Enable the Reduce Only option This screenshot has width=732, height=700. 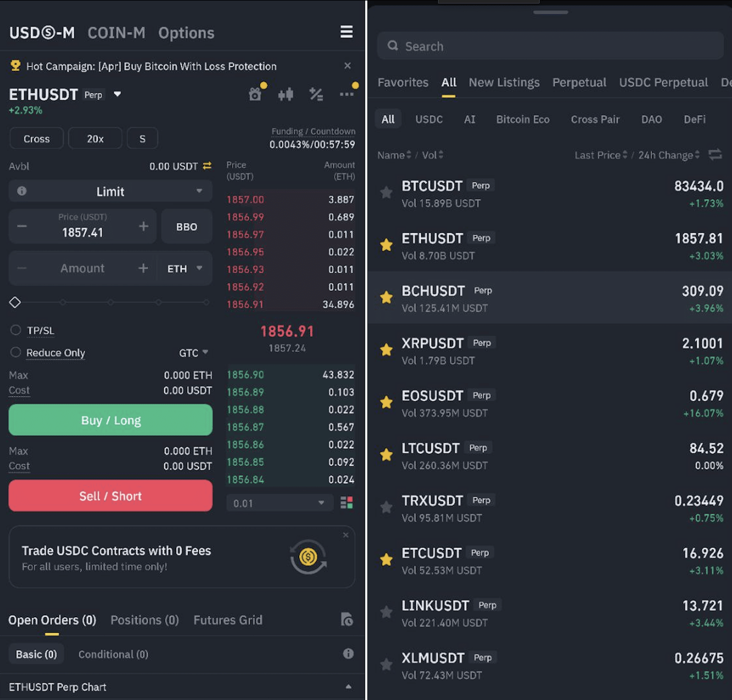click(x=15, y=352)
